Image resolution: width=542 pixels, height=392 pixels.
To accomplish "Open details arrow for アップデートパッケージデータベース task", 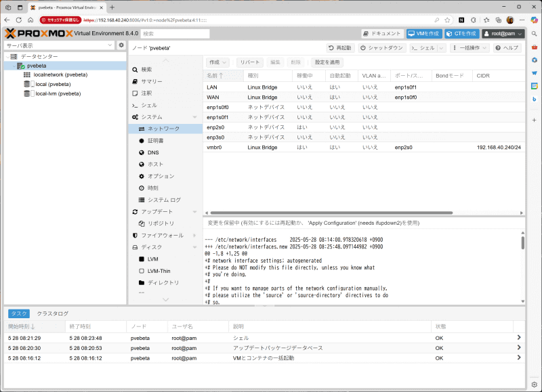I will pyautogui.click(x=519, y=347).
